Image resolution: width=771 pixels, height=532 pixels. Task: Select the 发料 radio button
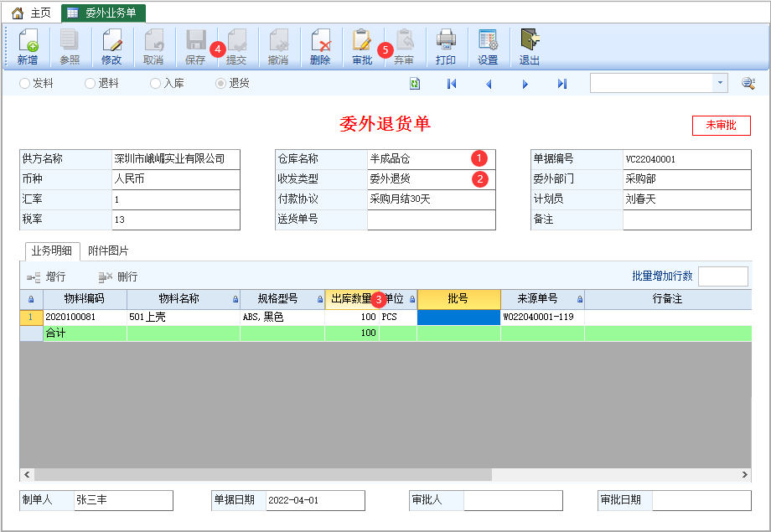24,84
